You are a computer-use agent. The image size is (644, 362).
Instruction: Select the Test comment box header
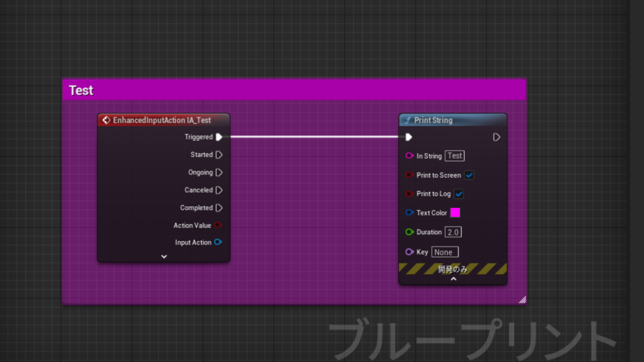pyautogui.click(x=294, y=90)
